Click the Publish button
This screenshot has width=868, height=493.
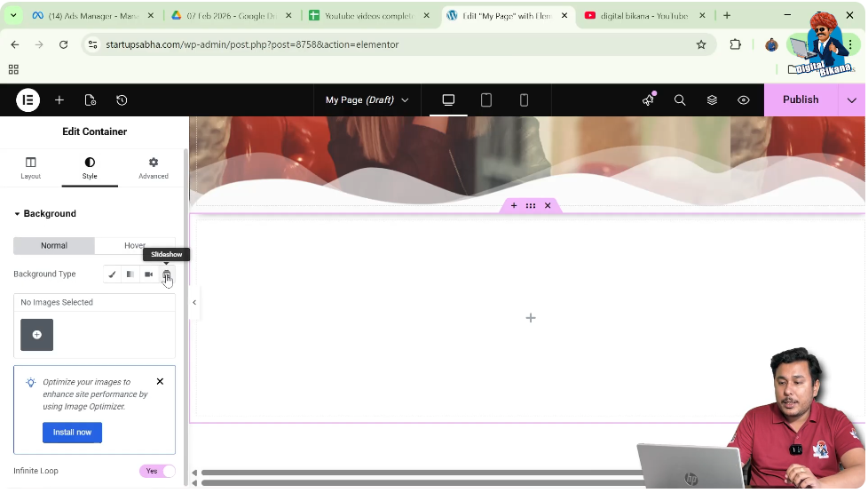pyautogui.click(x=800, y=100)
